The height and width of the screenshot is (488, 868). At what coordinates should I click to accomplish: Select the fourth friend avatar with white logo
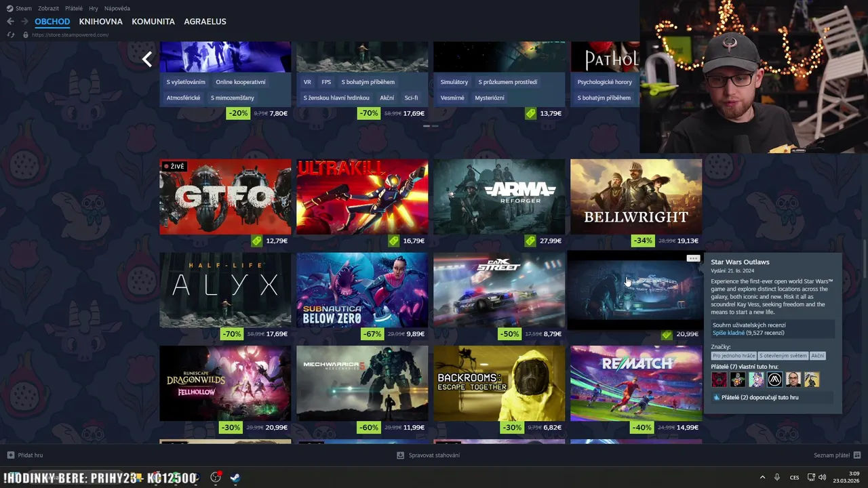click(x=775, y=380)
